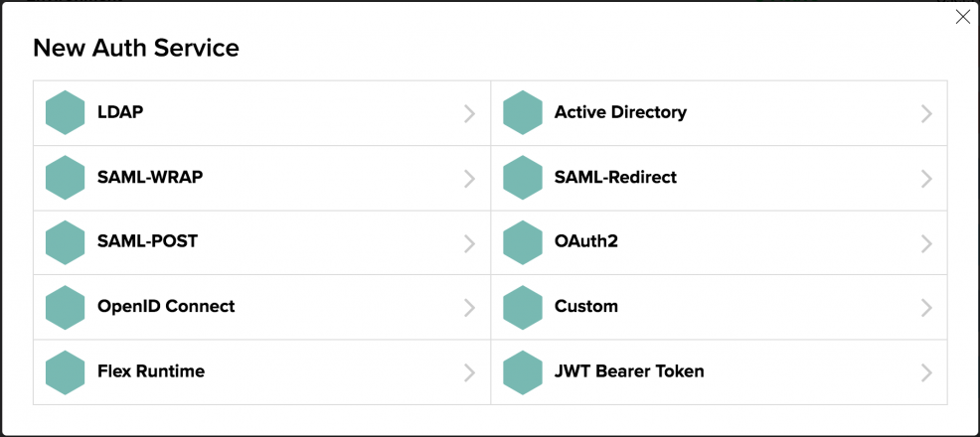Pick the Flex Runtime service label
The image size is (980, 437).
[x=151, y=371]
